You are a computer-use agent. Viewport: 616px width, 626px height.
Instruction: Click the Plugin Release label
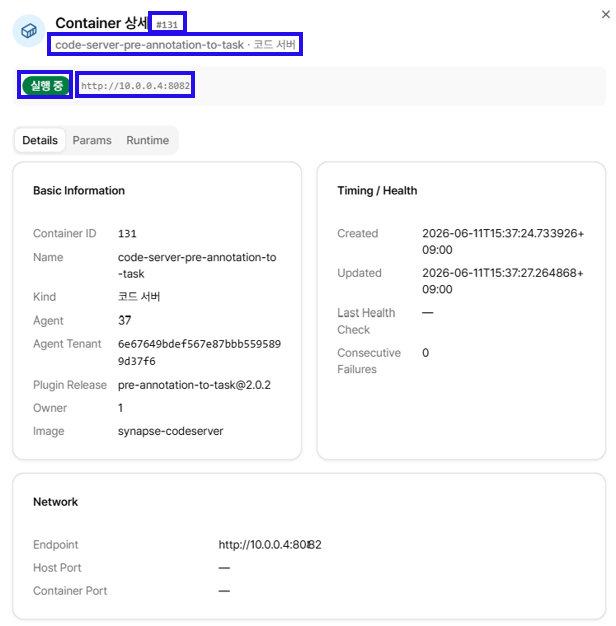(70, 385)
